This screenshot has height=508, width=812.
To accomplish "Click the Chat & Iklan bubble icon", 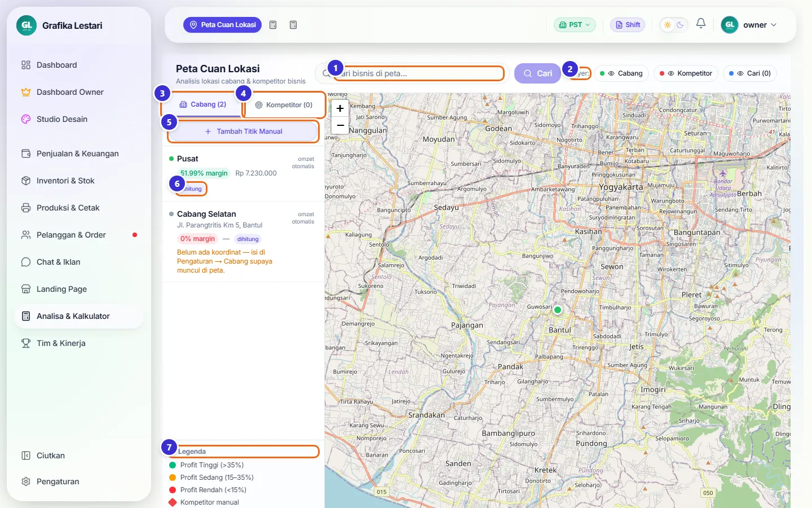I will (26, 262).
